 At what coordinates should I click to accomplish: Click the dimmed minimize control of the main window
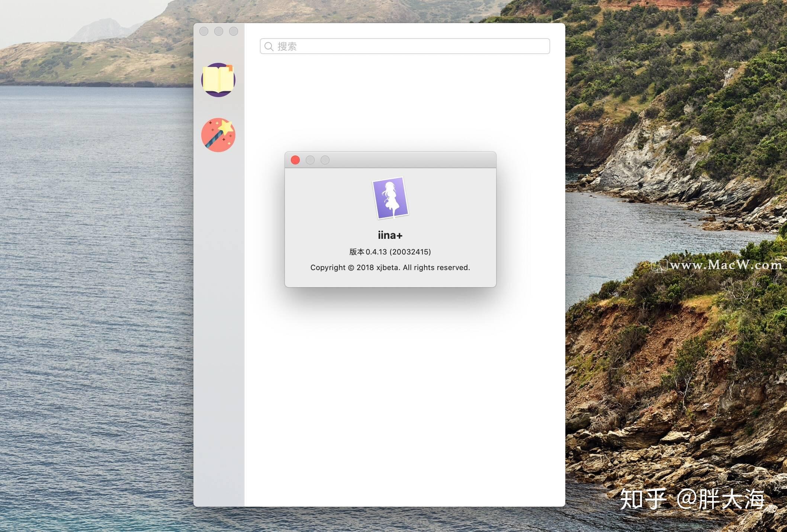(218, 31)
